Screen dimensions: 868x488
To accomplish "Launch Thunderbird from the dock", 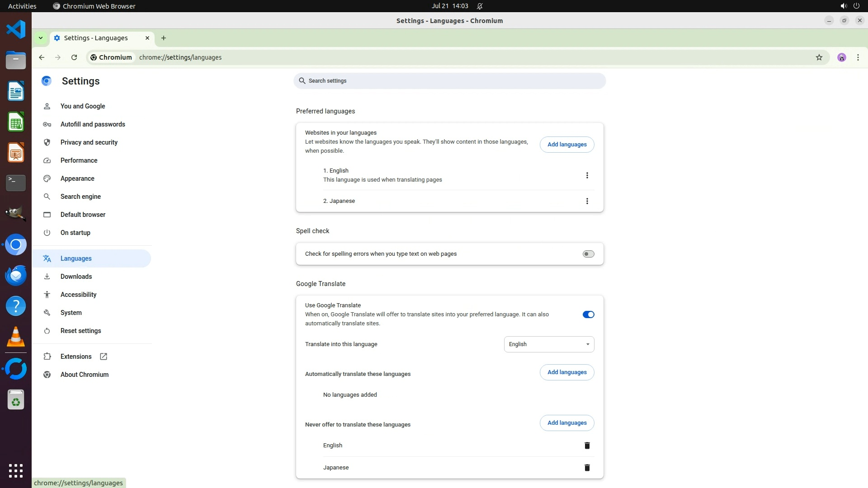I will click(16, 275).
